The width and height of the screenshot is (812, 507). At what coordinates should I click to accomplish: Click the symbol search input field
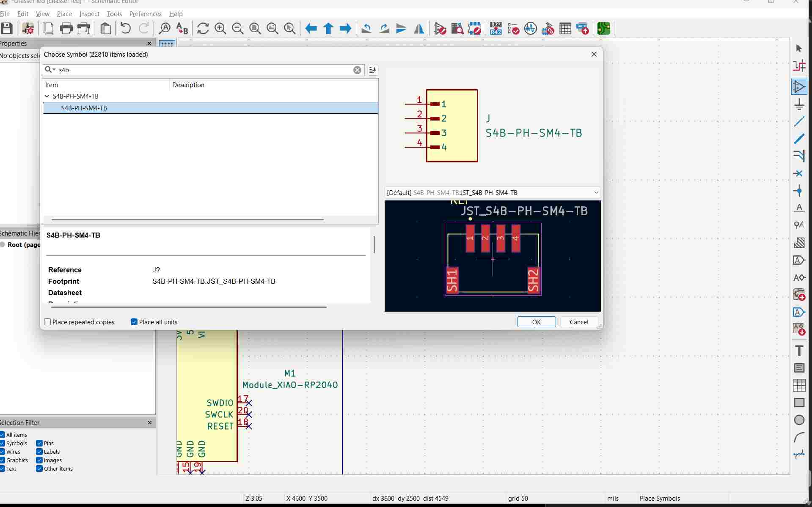(203, 70)
